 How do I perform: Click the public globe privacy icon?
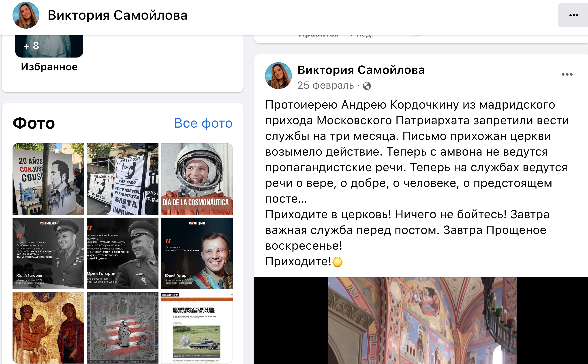(367, 86)
